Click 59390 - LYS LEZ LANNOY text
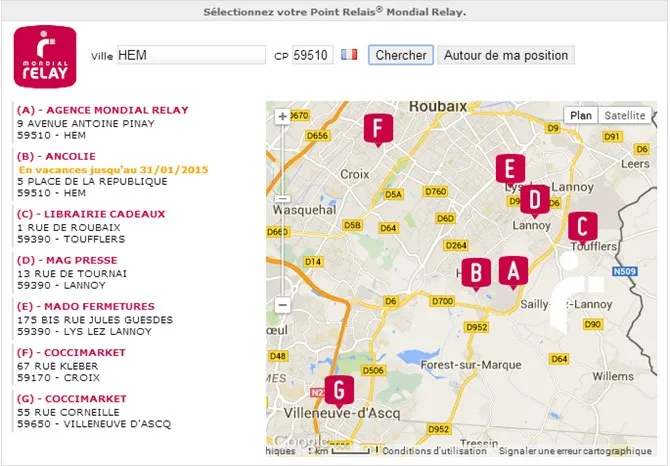 click(84, 331)
